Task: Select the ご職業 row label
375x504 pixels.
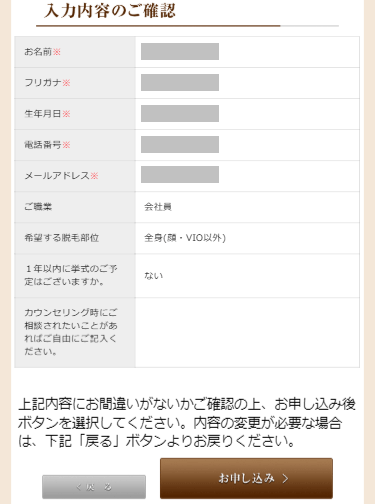Action: point(38,207)
